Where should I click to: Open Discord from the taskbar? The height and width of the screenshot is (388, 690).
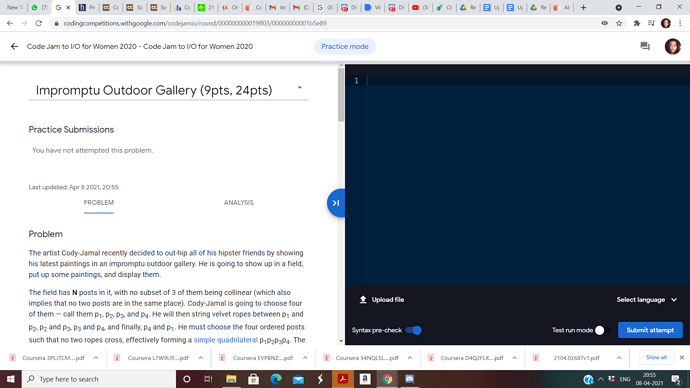pos(410,379)
